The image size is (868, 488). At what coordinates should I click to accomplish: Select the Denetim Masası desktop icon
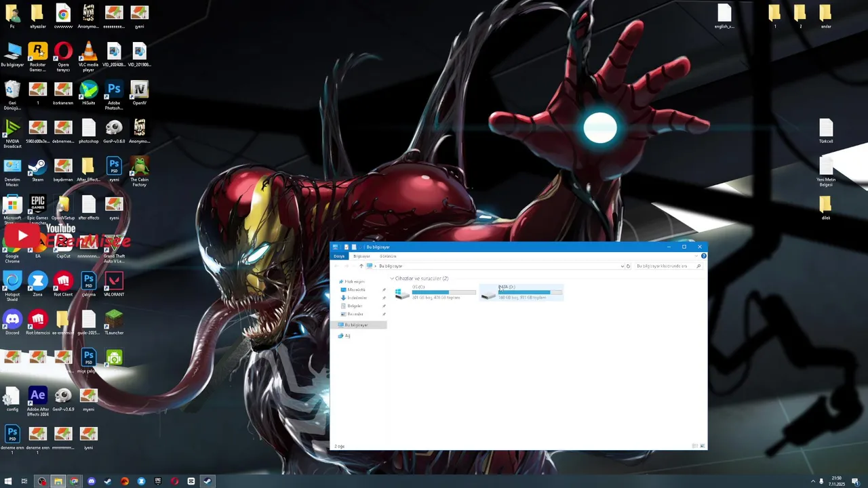pyautogui.click(x=12, y=172)
